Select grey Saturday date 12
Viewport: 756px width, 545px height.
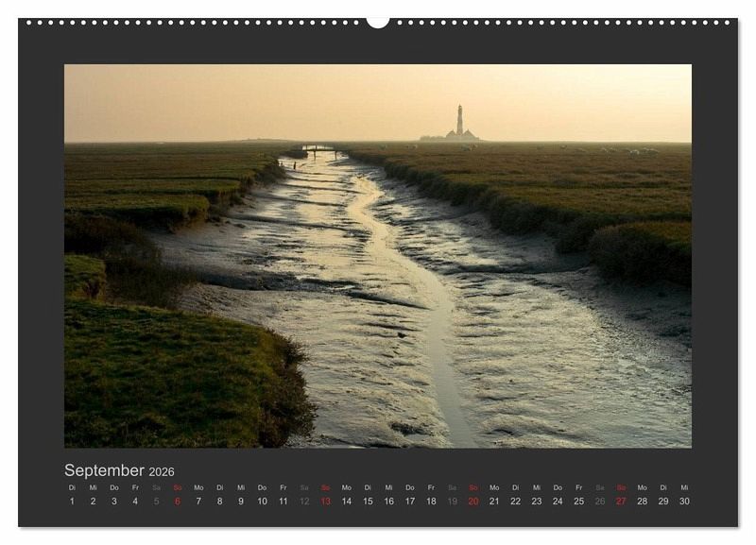point(304,502)
